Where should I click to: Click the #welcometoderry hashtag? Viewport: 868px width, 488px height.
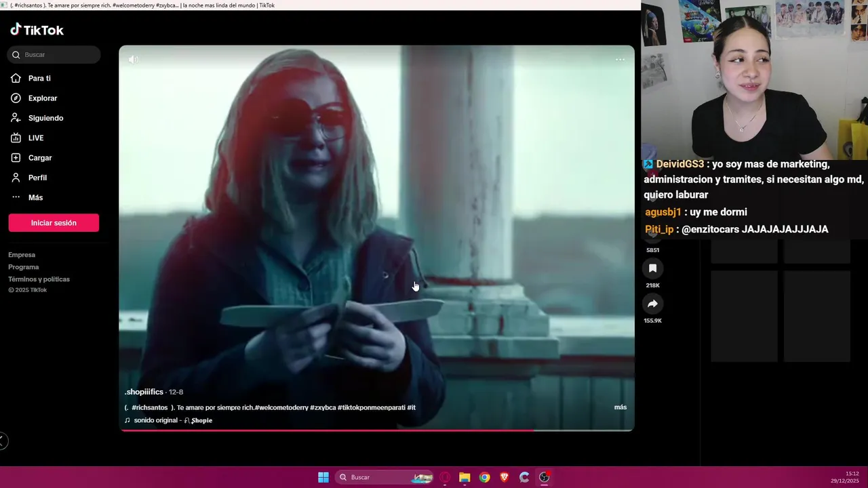[281, 407]
